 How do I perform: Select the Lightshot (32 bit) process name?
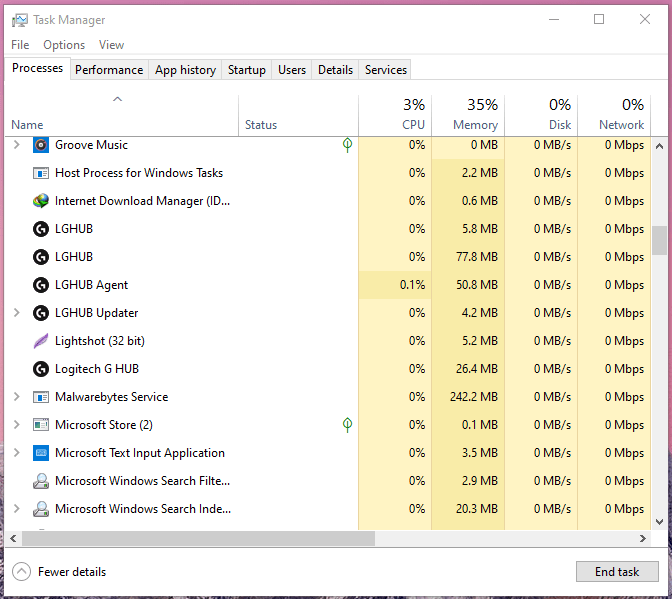pos(100,341)
